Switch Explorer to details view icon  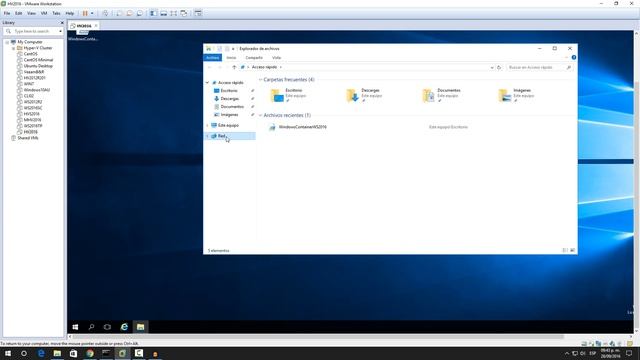tap(565, 250)
